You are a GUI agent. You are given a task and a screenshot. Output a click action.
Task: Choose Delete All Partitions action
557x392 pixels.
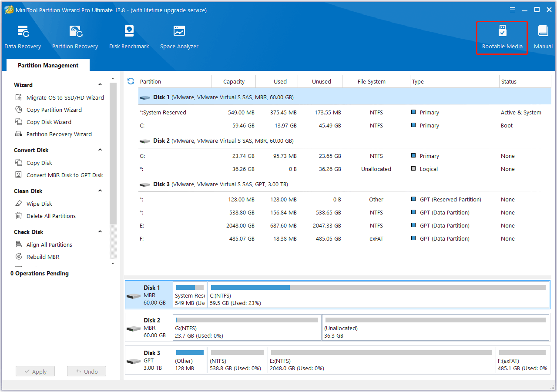(46, 216)
